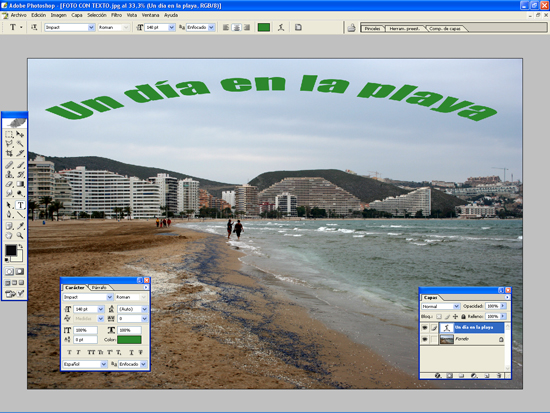Center-align text in the options bar
This screenshot has height=413, width=550.
click(236, 27)
